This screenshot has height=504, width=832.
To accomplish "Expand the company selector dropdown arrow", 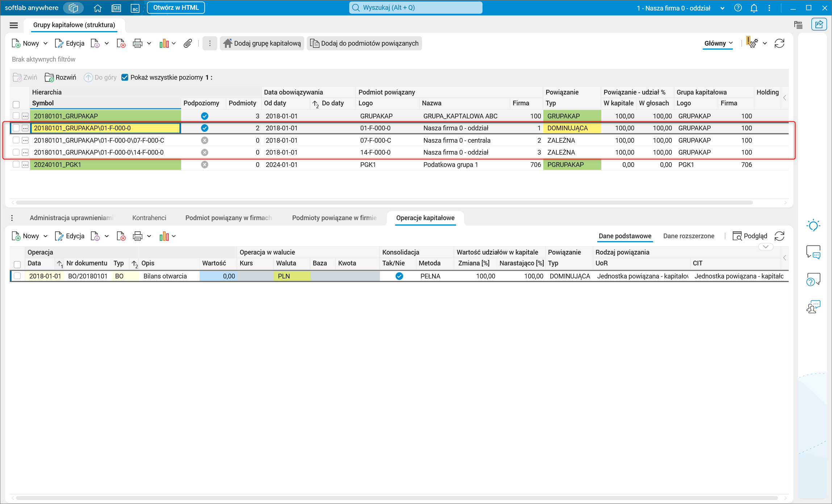I will click(x=722, y=8).
